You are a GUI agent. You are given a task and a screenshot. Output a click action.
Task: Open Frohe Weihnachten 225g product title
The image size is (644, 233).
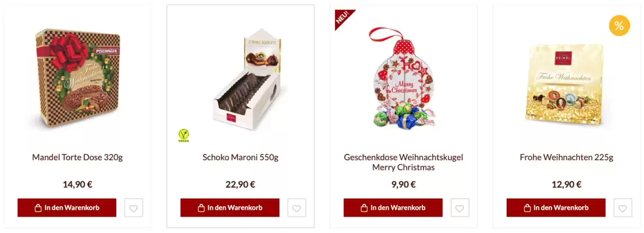point(567,157)
